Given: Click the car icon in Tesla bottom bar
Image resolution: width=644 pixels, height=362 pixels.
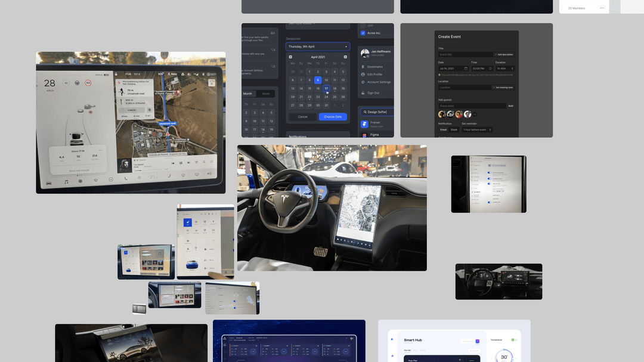Looking at the screenshot, I should coord(48,183).
